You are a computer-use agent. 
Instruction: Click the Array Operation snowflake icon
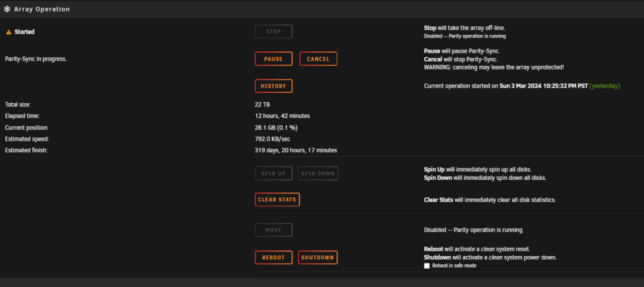pos(7,9)
